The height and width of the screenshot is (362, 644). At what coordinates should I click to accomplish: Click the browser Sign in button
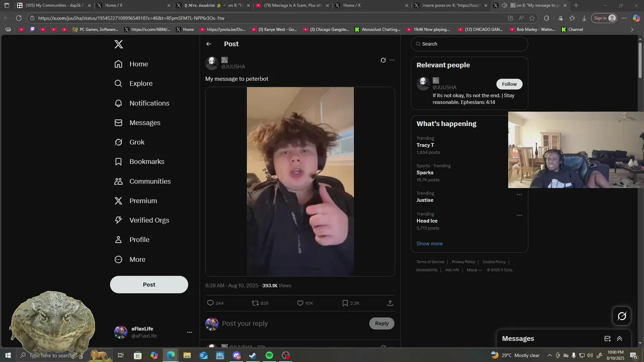point(604,18)
